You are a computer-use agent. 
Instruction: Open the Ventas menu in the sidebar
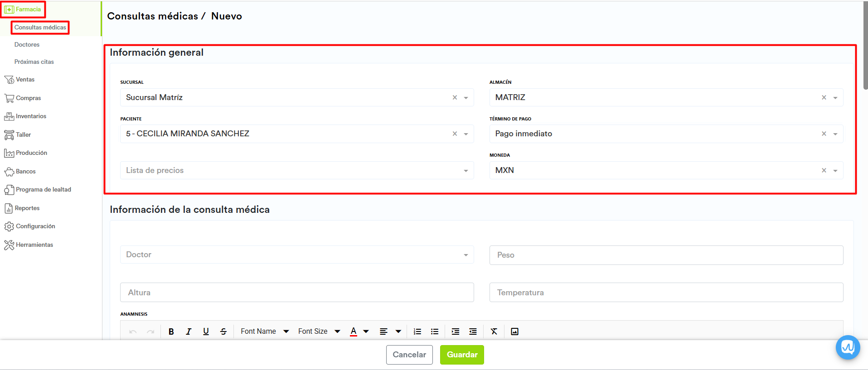[x=25, y=80]
